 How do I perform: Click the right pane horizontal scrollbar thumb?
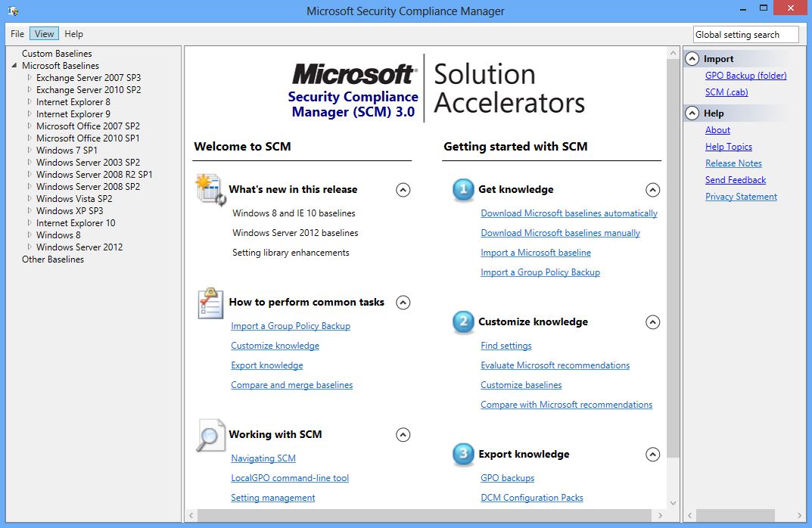736,515
